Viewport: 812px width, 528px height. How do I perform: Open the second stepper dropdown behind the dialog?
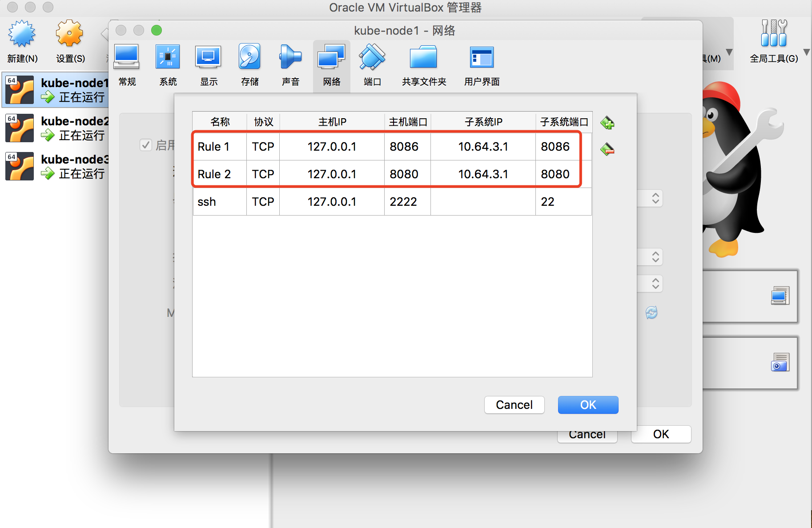click(655, 257)
